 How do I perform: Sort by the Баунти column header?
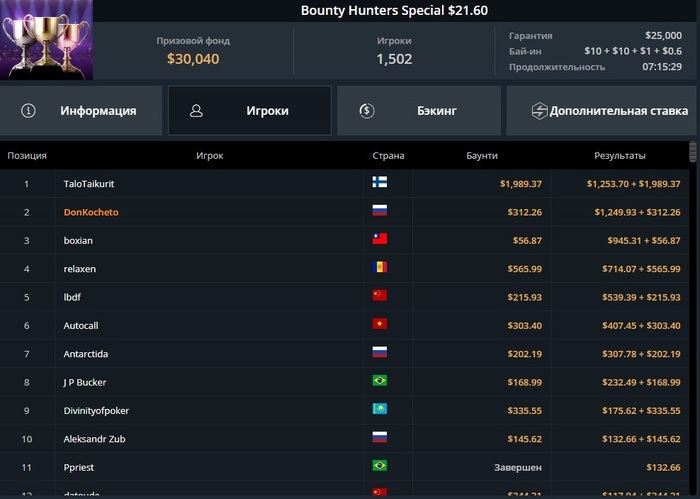(482, 156)
